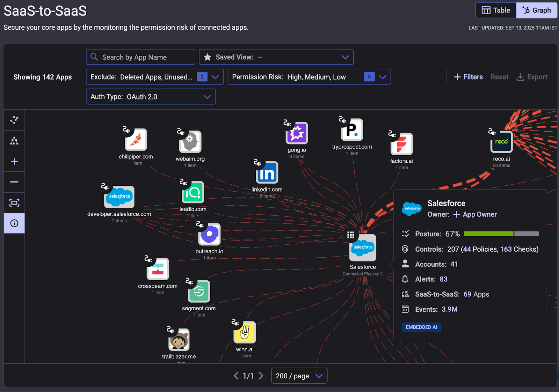Viewport: 559px width, 392px height.
Task: Select the outreach.io app node
Action: coord(209,234)
